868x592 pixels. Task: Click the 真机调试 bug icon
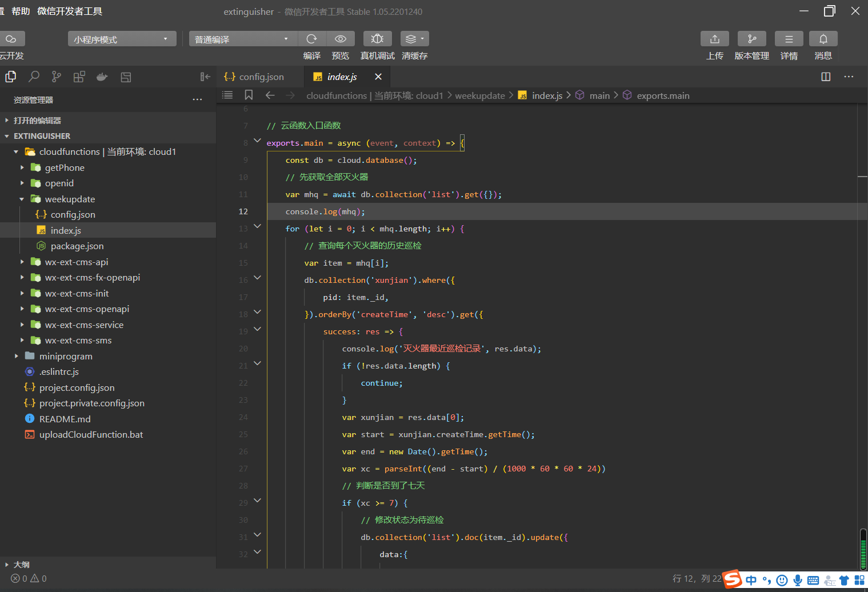point(377,39)
